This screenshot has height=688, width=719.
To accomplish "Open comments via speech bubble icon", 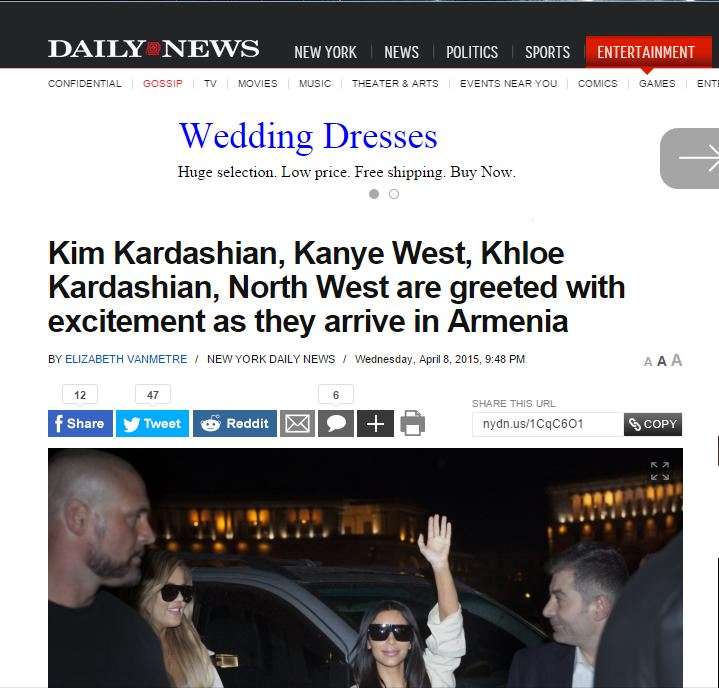I will click(336, 423).
